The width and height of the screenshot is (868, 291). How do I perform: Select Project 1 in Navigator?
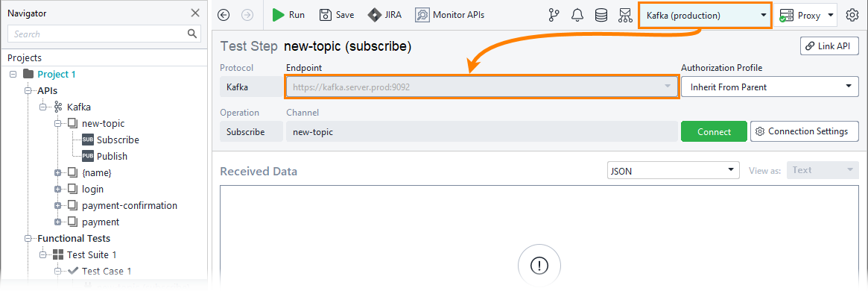click(x=57, y=75)
